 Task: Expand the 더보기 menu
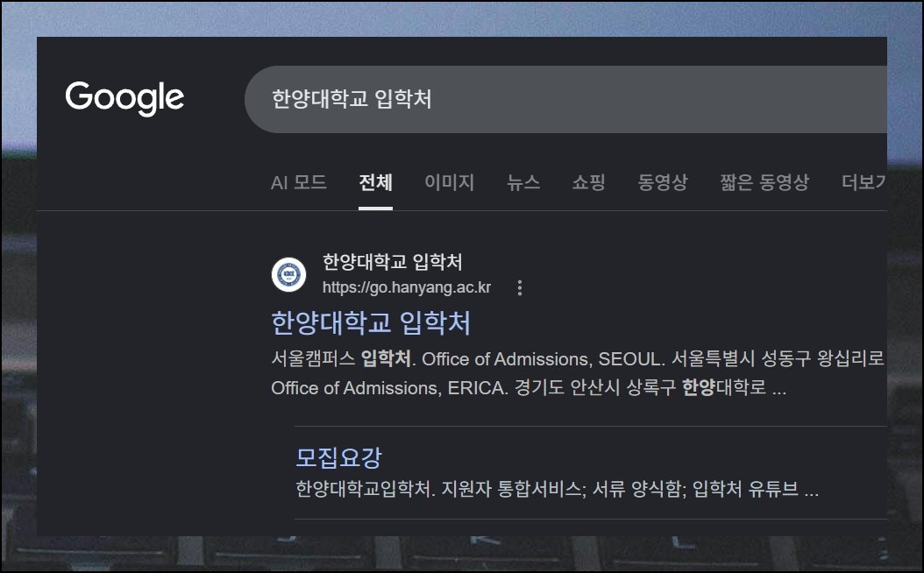(864, 182)
